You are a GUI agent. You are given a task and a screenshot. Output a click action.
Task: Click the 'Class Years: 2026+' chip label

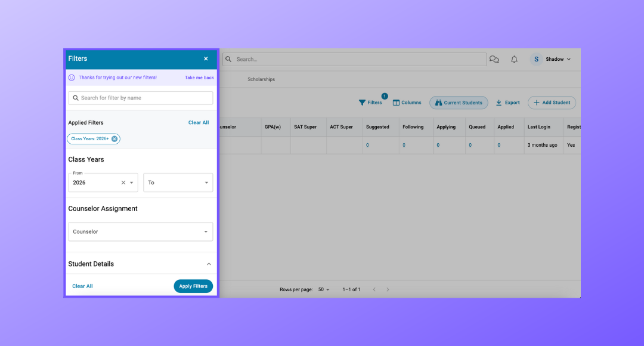[x=90, y=139]
